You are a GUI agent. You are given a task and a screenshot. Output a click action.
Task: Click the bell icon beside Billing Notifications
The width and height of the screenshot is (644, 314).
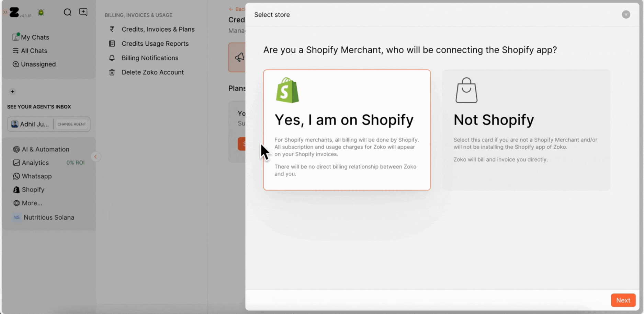(112, 58)
